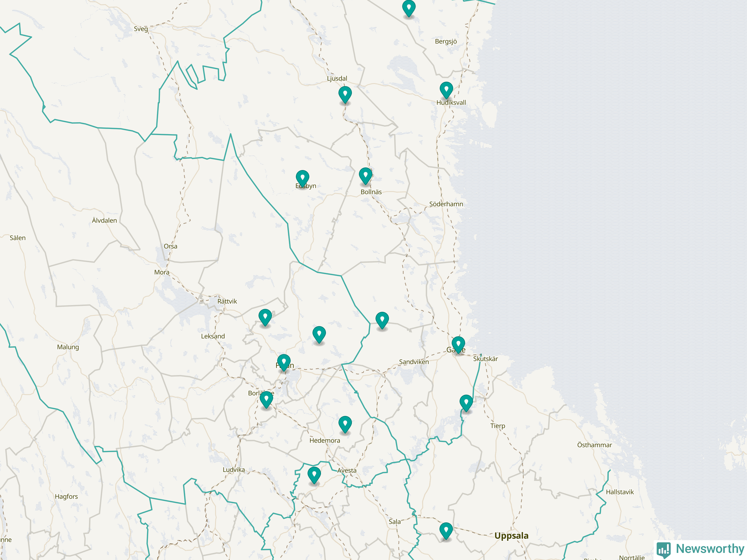Click the Uppsala city label
Image resolution: width=747 pixels, height=560 pixels.
[511, 536]
